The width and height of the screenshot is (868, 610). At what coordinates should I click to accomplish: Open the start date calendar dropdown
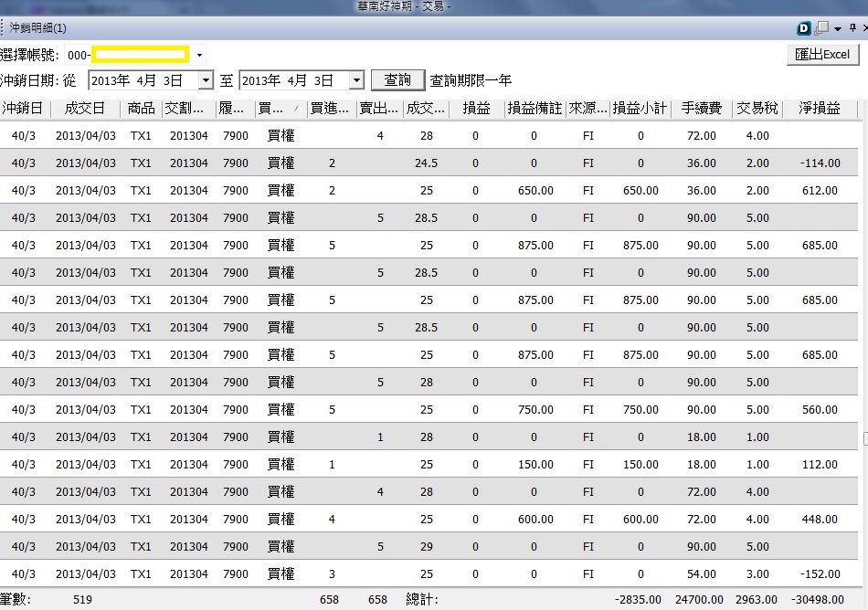pos(206,80)
